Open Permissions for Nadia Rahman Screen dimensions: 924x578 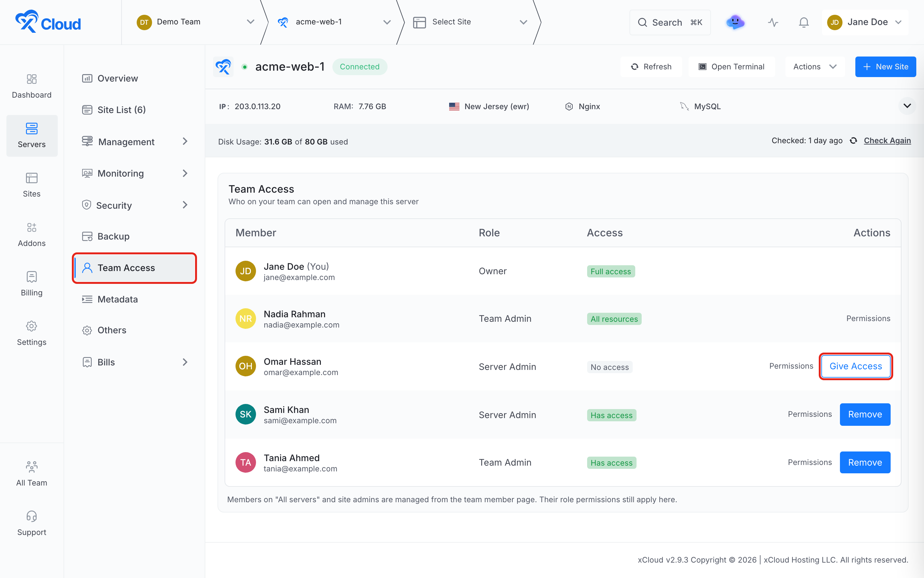(868, 319)
